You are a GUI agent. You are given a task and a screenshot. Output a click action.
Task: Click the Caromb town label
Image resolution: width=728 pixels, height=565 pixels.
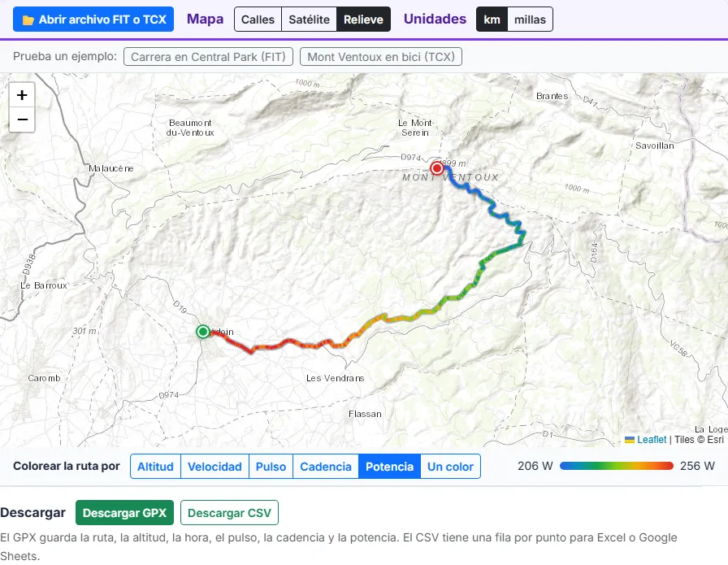click(44, 378)
